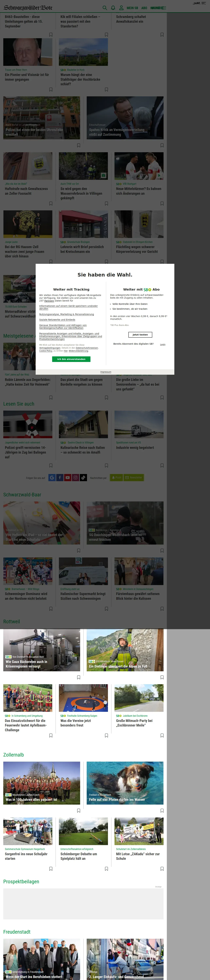210x980 pixels.
Task: Open the Bäckereien Krisenregionen article image
Action: [42, 650]
